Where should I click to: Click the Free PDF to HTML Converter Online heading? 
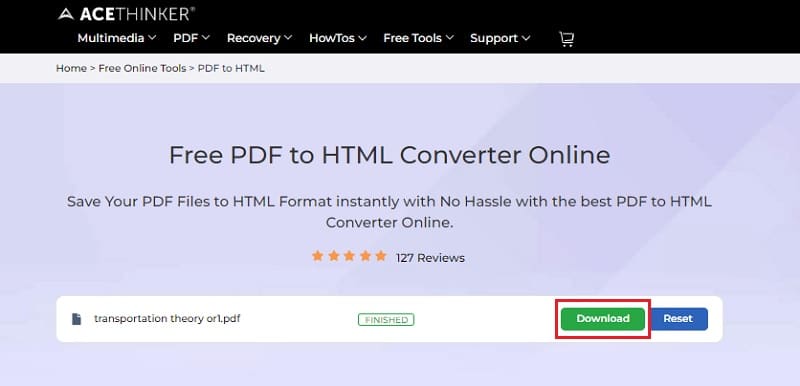coord(389,155)
